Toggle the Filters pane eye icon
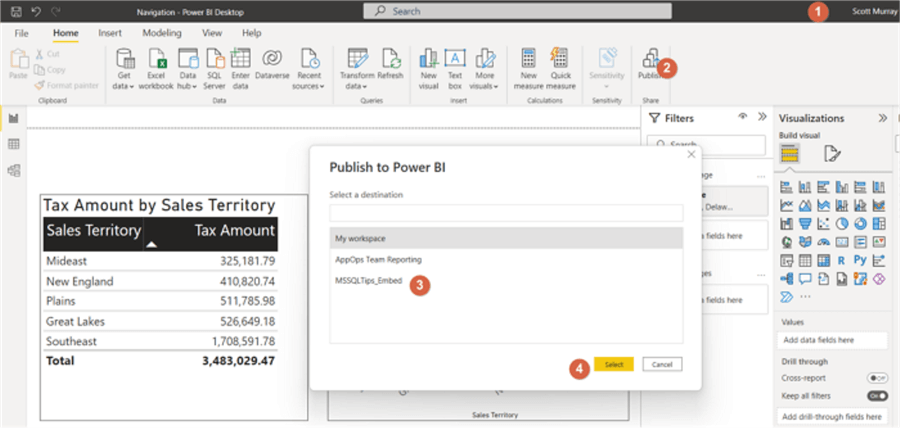Image resolution: width=900 pixels, height=428 pixels. pos(743,116)
